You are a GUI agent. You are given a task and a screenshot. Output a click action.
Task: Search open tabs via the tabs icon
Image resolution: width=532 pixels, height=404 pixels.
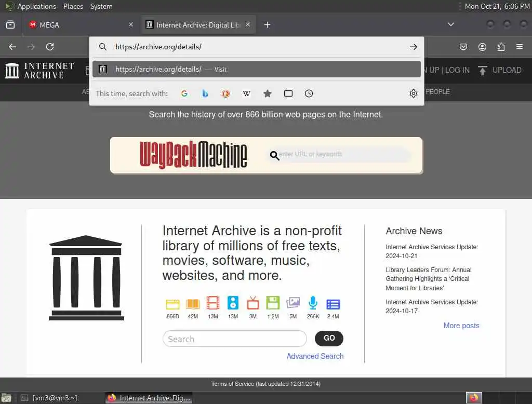point(288,93)
